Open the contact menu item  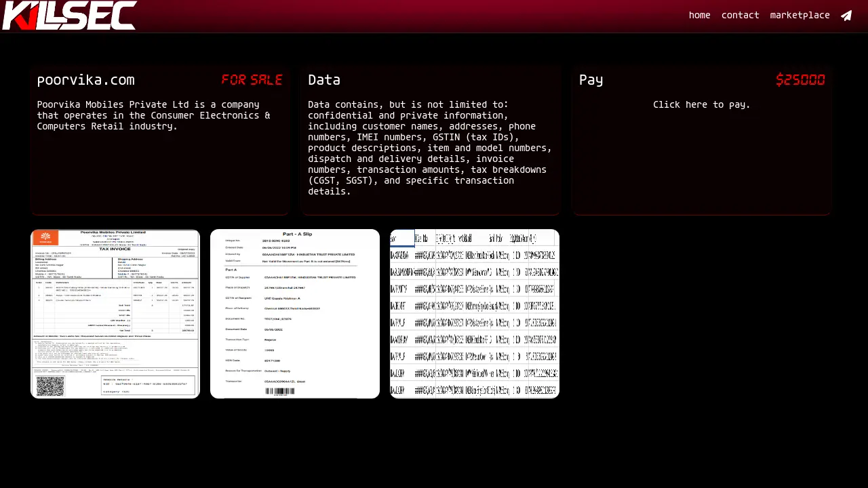click(740, 15)
